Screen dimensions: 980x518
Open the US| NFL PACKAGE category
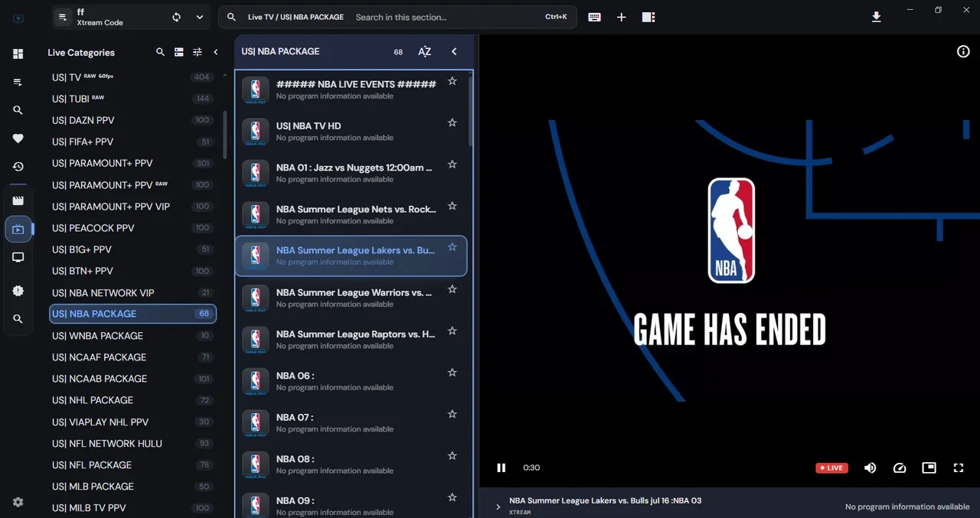pyautogui.click(x=133, y=464)
